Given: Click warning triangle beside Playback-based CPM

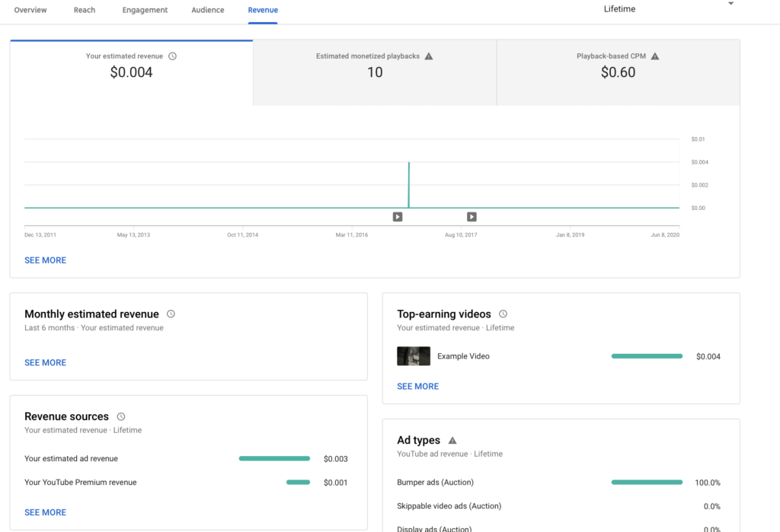Looking at the screenshot, I should 655,56.
